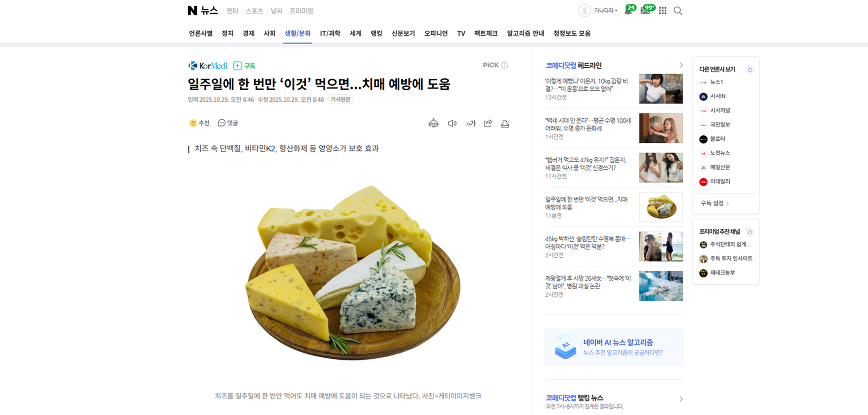This screenshot has width=868, height=415.
Task: Play article audio with speaker icon
Action: (x=452, y=123)
